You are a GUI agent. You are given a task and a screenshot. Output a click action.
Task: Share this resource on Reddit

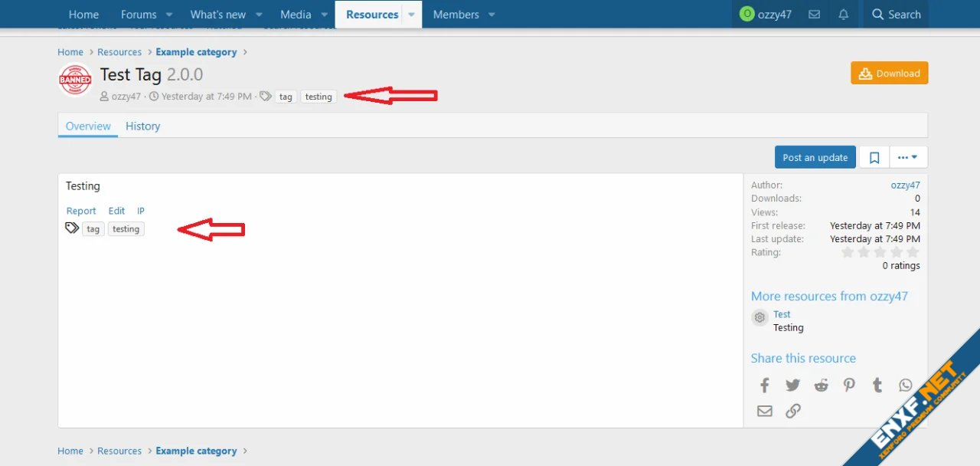click(x=821, y=386)
